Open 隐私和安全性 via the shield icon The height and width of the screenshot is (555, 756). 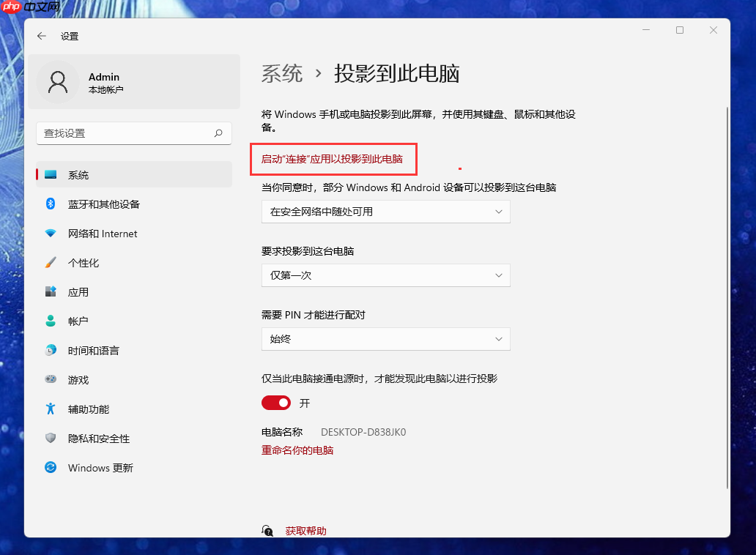[51, 438]
